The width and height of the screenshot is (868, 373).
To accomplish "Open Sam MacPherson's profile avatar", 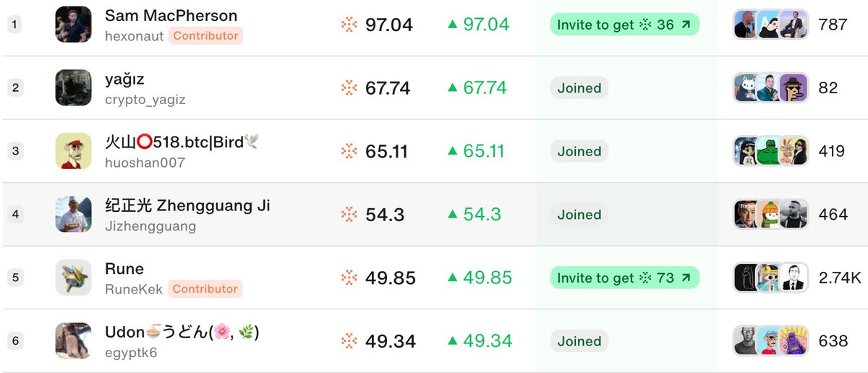I will click(73, 25).
